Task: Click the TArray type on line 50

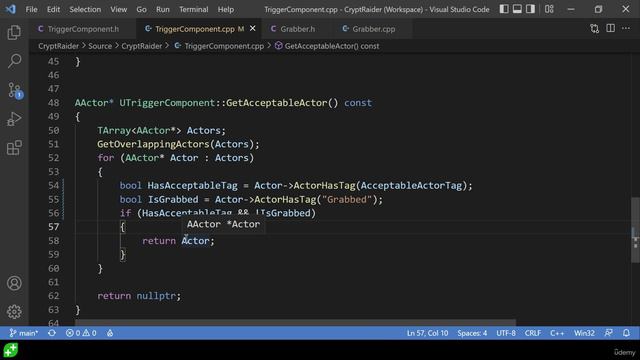Action: point(114,130)
